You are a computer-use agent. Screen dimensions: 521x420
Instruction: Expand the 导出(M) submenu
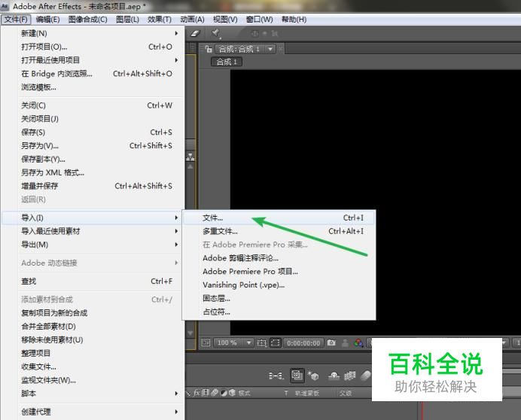(93, 245)
